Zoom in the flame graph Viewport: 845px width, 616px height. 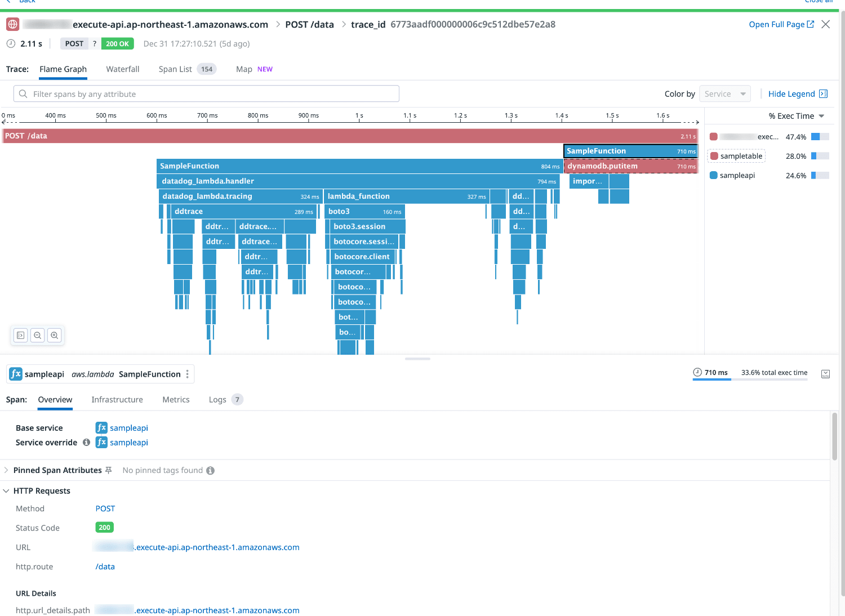[55, 336]
